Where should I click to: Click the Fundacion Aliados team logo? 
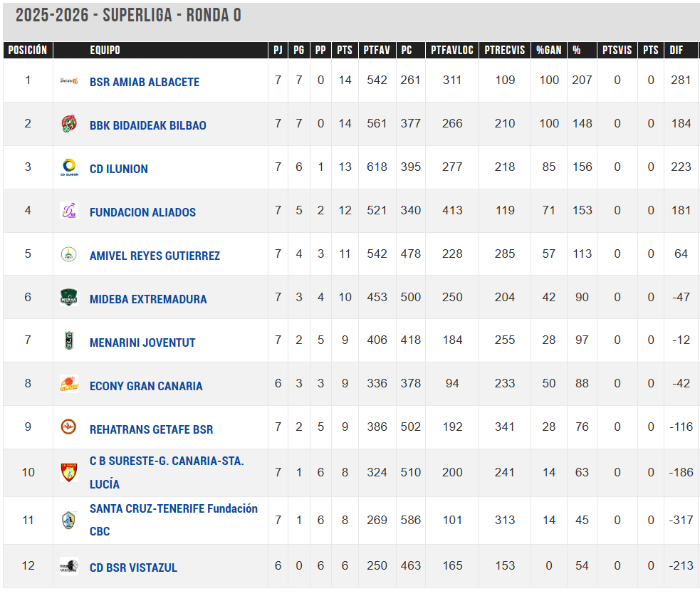point(69,211)
